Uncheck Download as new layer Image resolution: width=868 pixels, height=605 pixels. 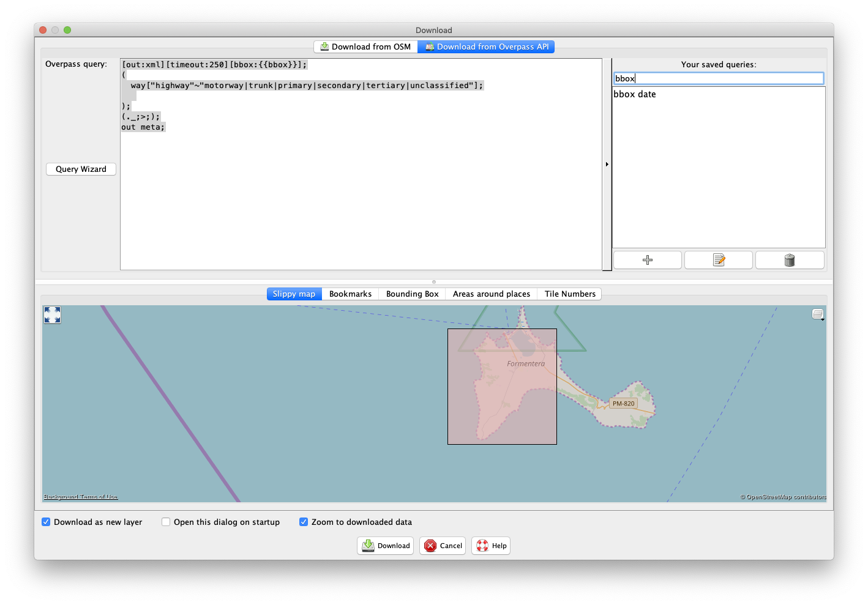tap(46, 522)
